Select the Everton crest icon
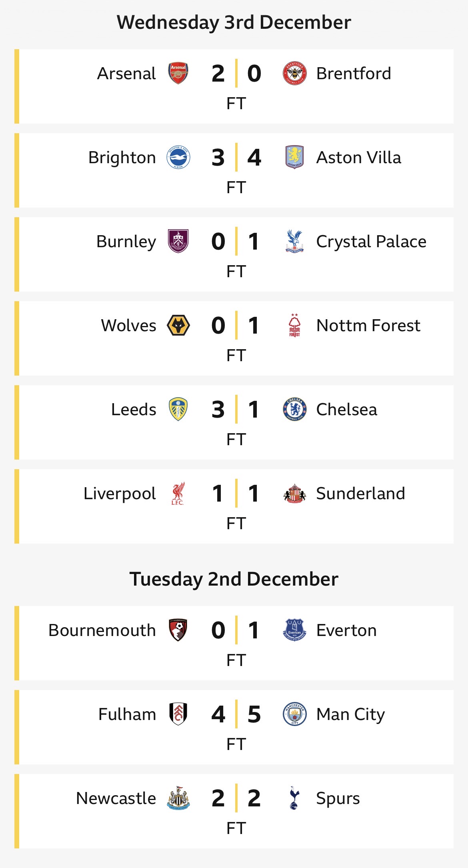 pyautogui.click(x=294, y=630)
